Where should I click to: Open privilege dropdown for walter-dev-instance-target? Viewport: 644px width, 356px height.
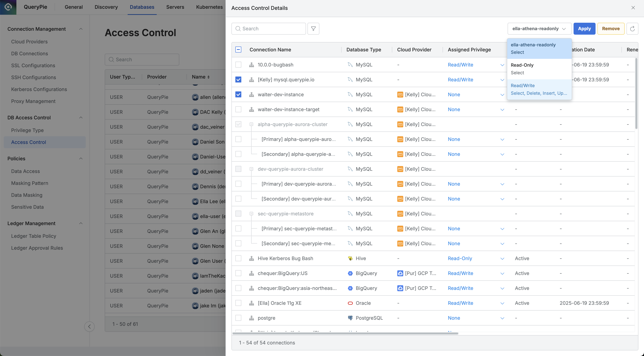pyautogui.click(x=502, y=110)
